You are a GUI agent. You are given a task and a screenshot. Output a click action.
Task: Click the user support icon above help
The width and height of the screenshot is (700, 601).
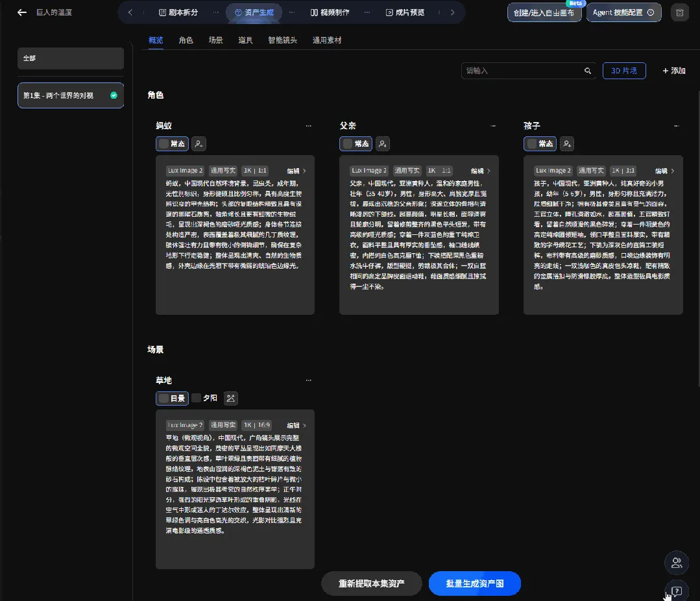(x=677, y=563)
